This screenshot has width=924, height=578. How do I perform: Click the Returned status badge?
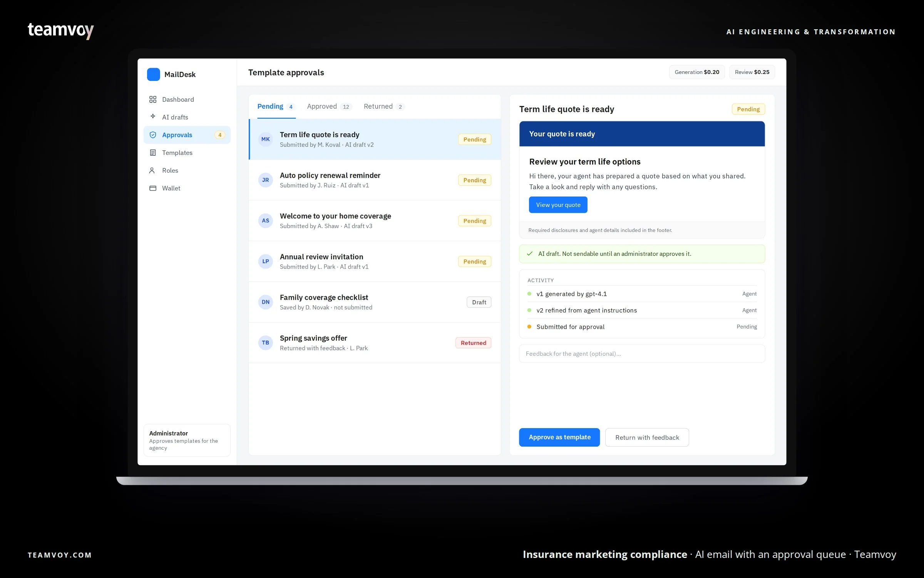click(x=473, y=343)
